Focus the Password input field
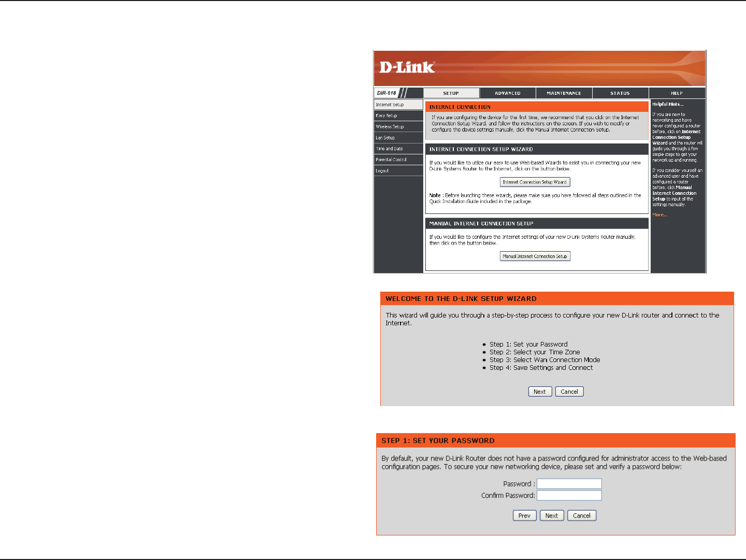Screen dimensions: 746x560 click(569, 484)
